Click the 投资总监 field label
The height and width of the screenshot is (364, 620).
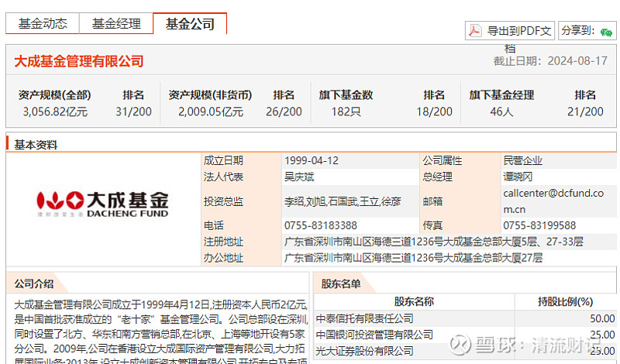(223, 201)
